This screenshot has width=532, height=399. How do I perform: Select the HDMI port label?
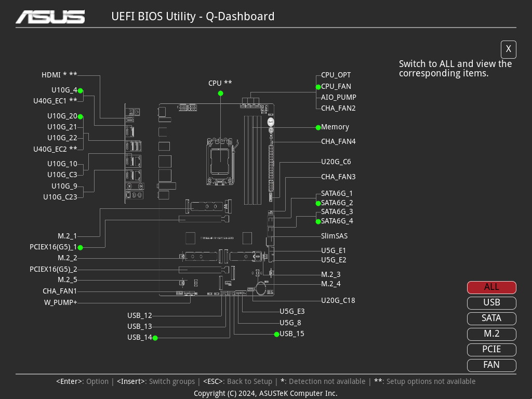(x=59, y=75)
